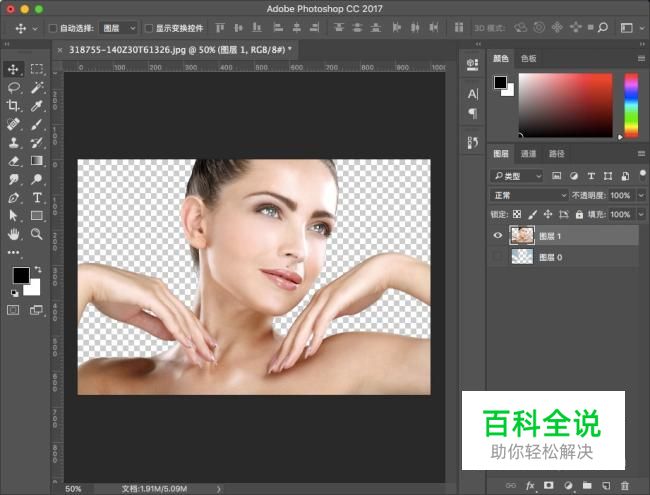Toggle the layer filter on/off switch
Screen dimensions: 650x495
coord(643,173)
